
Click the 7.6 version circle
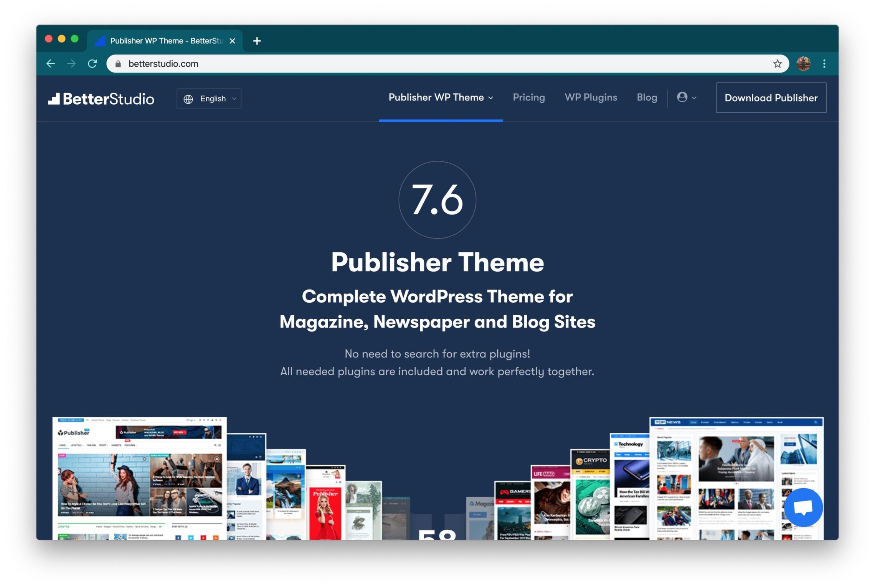pyautogui.click(x=437, y=199)
